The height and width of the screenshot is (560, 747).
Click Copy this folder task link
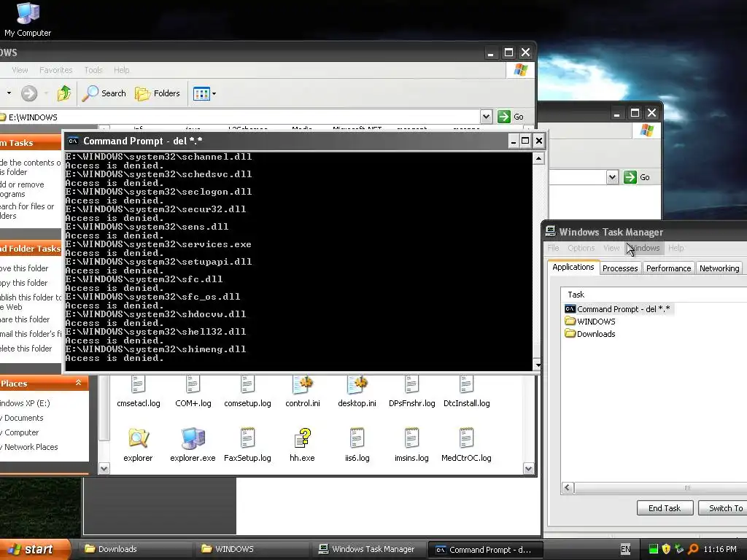(x=24, y=283)
